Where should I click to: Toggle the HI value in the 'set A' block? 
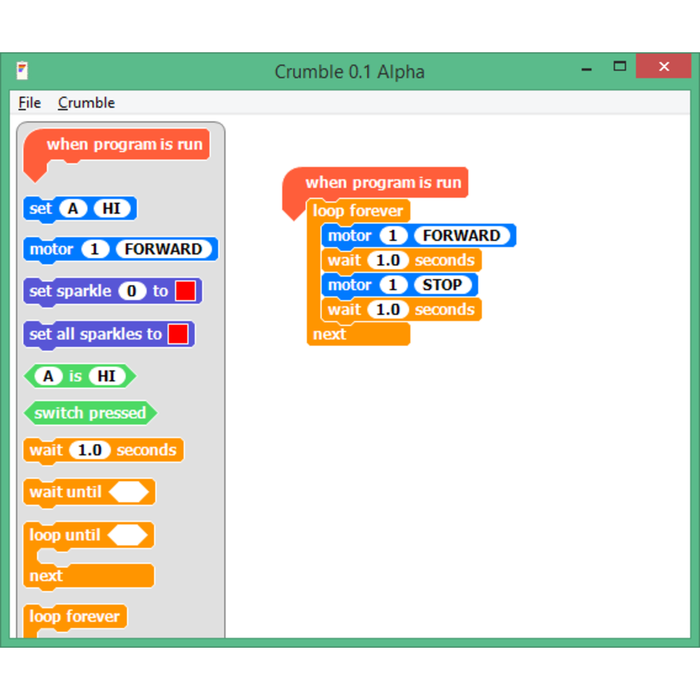point(112,209)
